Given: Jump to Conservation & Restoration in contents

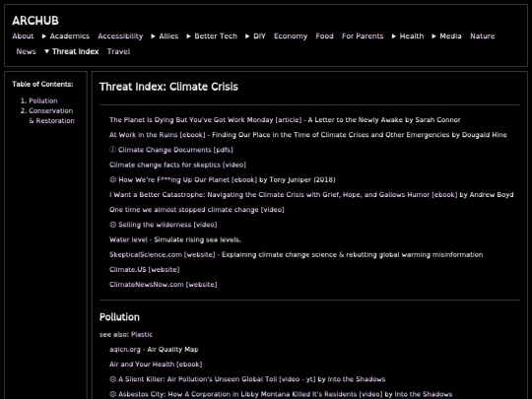Looking at the screenshot, I should coord(51,115).
